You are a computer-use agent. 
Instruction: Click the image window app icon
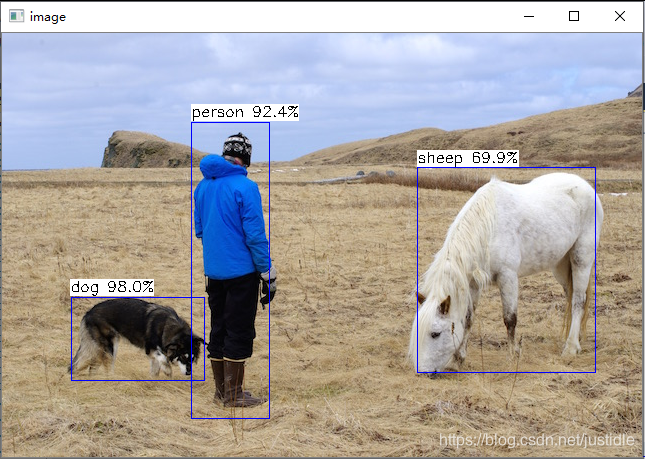[16, 16]
